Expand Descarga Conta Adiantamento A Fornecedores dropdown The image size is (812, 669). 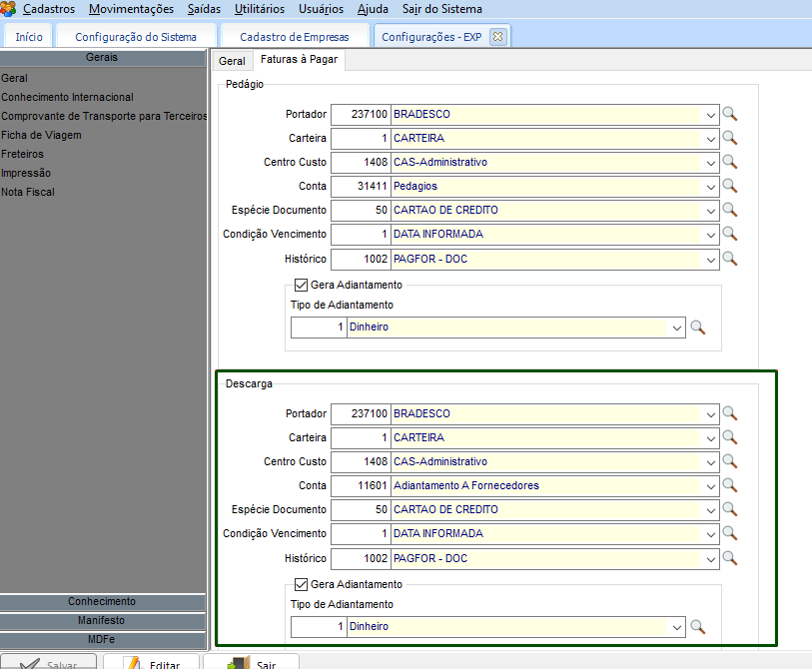[x=710, y=486]
